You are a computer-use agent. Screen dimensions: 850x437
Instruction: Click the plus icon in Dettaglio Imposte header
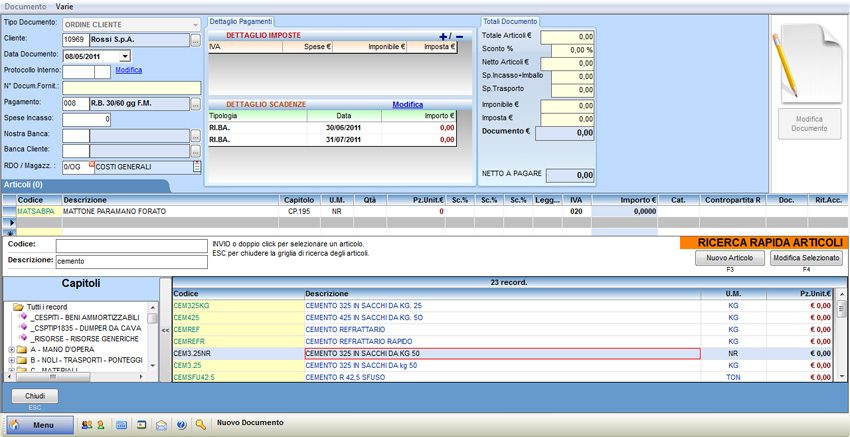pyautogui.click(x=444, y=37)
